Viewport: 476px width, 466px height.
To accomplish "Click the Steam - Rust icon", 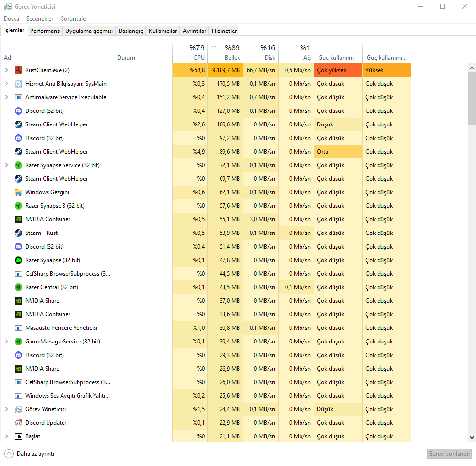I will tap(18, 233).
